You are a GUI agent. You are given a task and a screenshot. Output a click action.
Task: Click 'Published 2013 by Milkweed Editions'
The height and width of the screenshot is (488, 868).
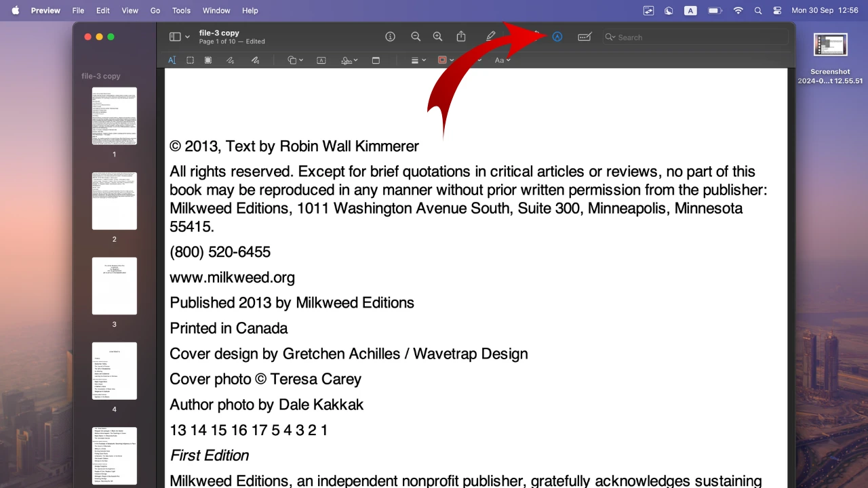click(x=292, y=303)
